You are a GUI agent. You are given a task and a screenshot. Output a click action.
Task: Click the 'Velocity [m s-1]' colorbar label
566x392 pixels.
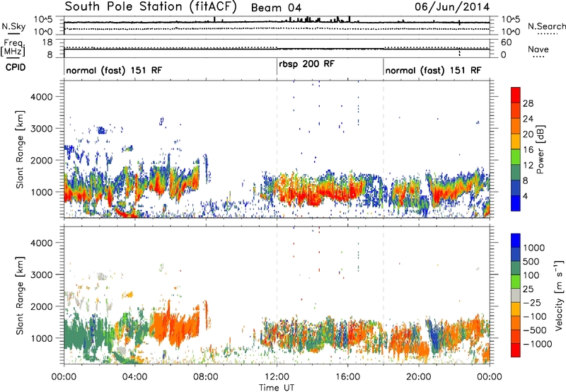(559, 295)
